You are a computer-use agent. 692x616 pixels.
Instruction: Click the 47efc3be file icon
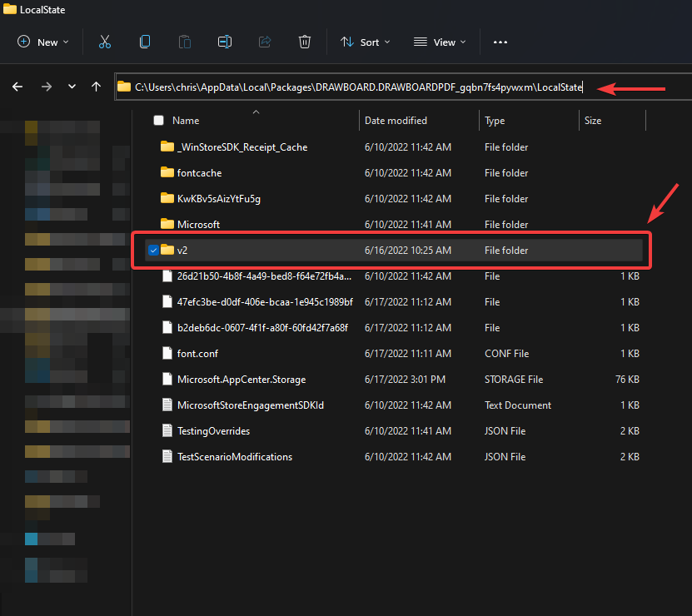[167, 301]
